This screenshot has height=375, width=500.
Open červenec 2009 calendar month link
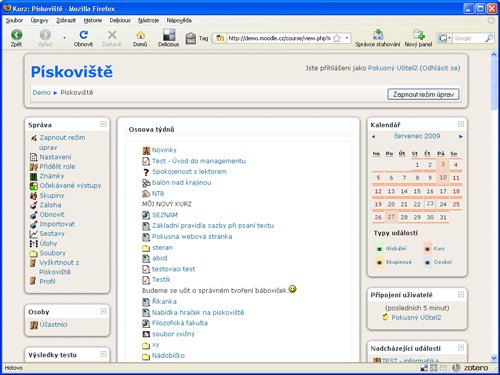click(x=417, y=136)
